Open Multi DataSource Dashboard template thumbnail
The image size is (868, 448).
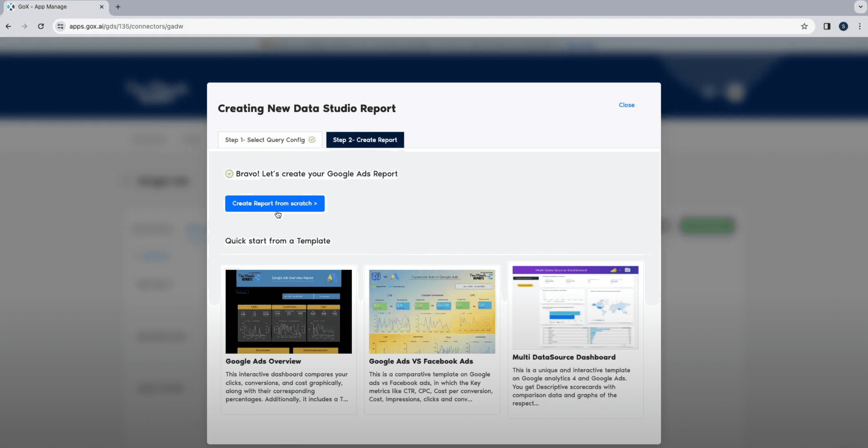(x=576, y=308)
